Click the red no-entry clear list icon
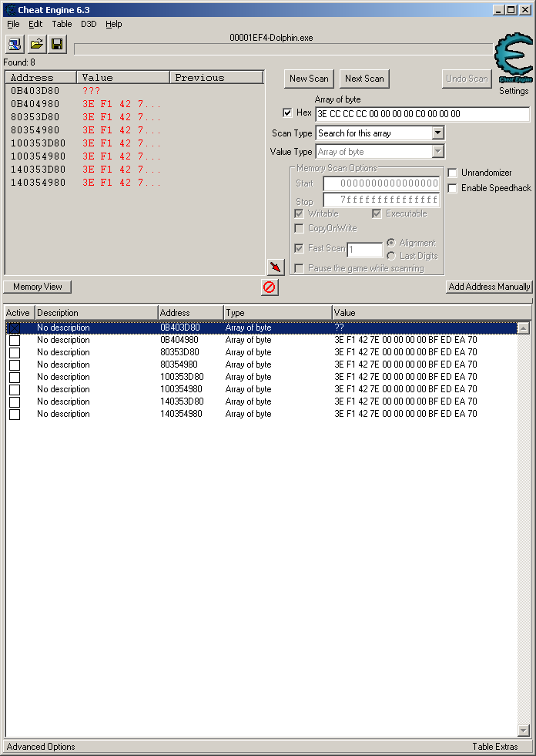Viewport: 536px width, 756px height. coord(270,287)
